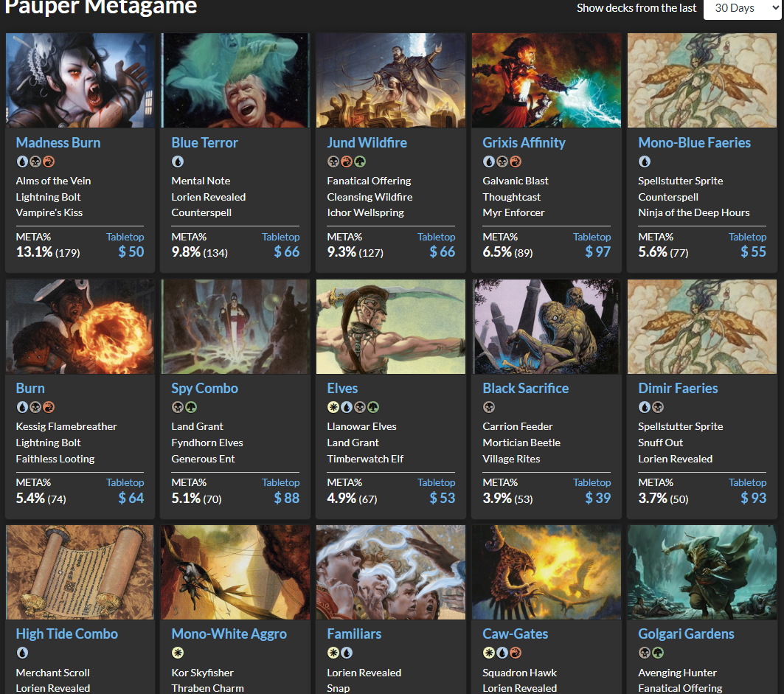Screen dimensions: 784x694
Task: Click the Tabletop $ 97 price for Grixis Affinity
Action: pyautogui.click(x=598, y=251)
